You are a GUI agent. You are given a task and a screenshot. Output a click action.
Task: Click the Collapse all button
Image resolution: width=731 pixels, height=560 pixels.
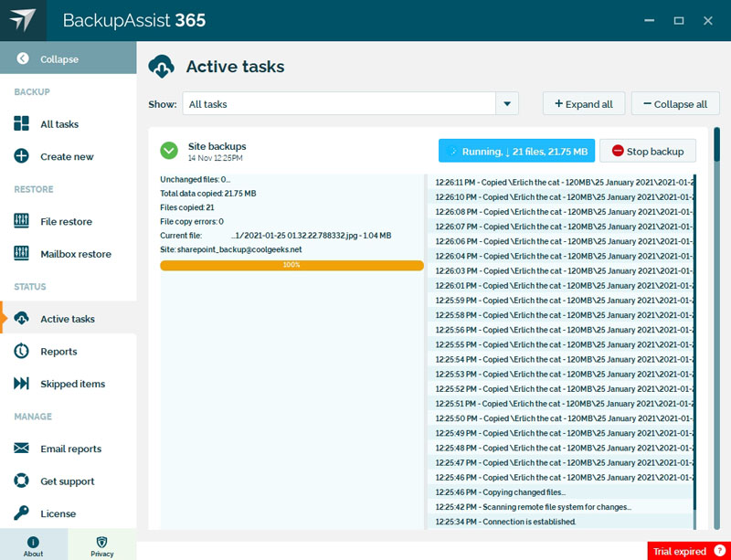point(675,103)
